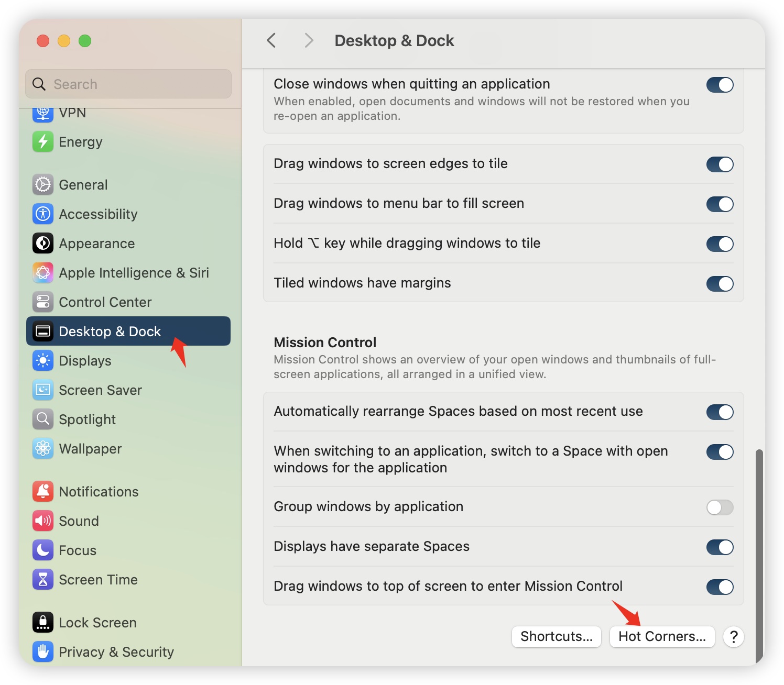
Task: Select Spotlight label in sidebar
Action: [x=87, y=419]
